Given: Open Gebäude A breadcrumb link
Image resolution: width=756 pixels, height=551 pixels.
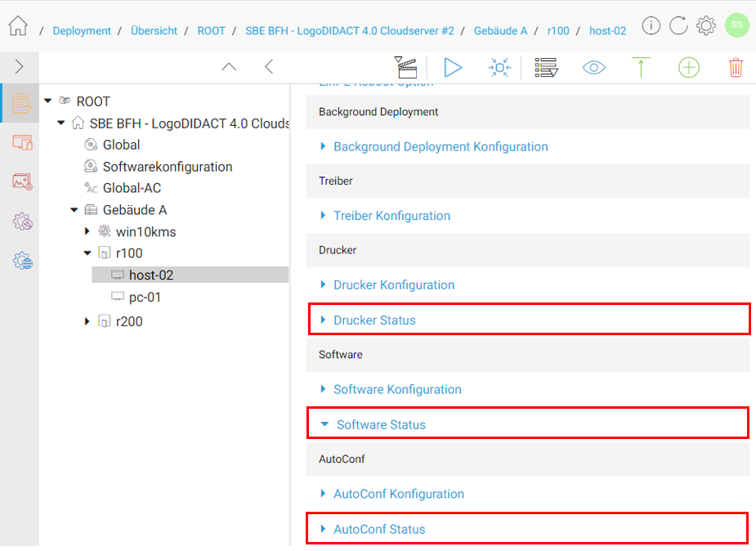Looking at the screenshot, I should click(500, 31).
